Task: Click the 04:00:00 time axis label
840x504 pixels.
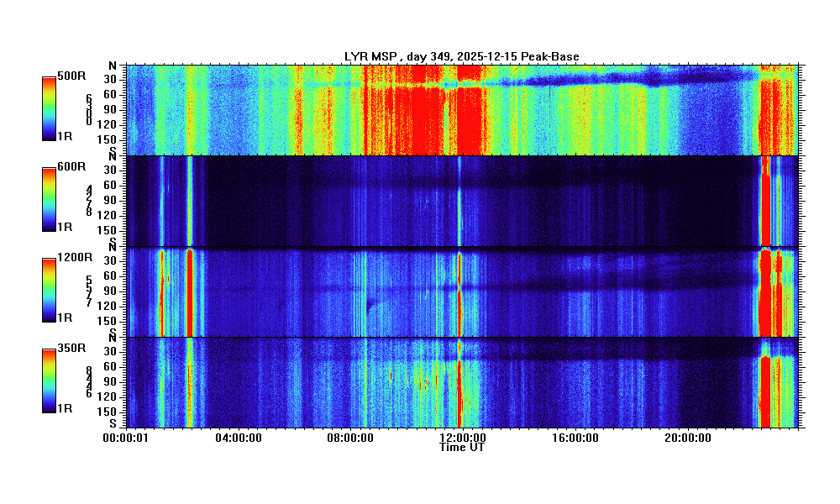Action: pos(239,438)
